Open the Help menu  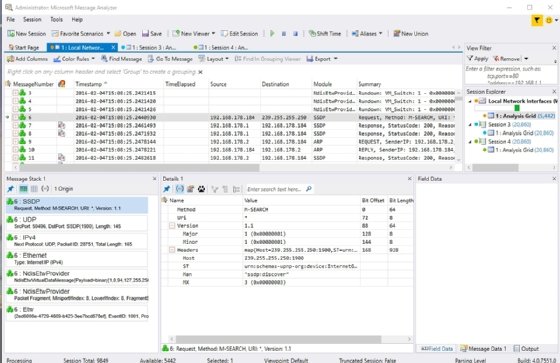(x=77, y=19)
